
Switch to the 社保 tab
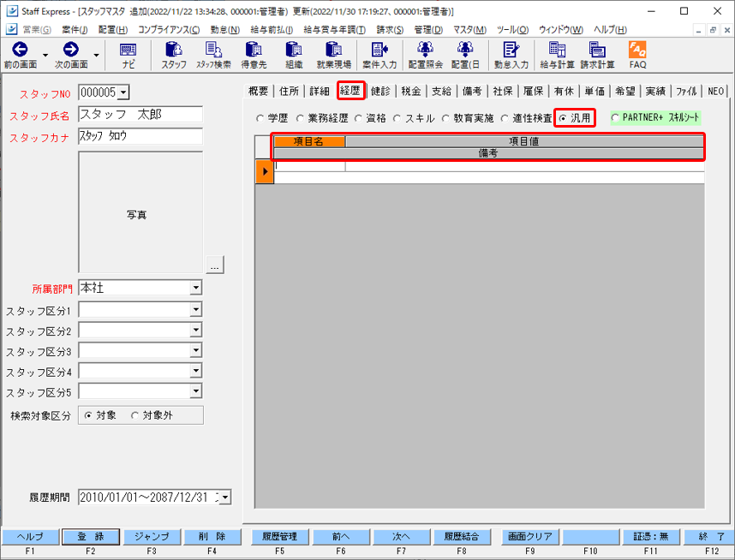click(503, 91)
